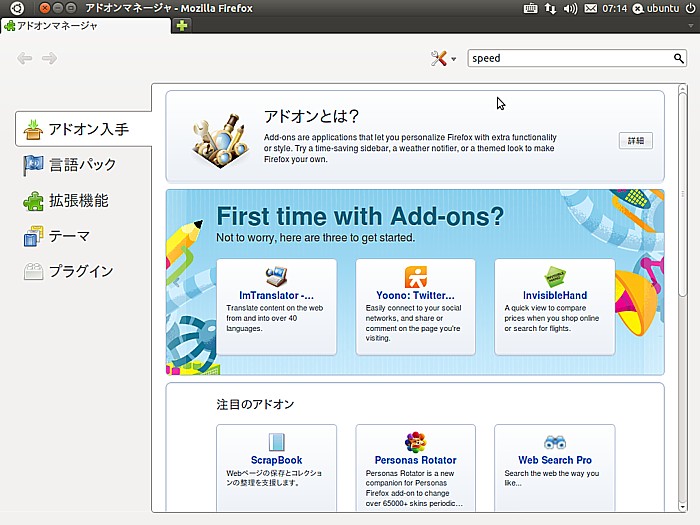The width and height of the screenshot is (700, 525).
Task: Click the 注目のアドオン heading
Action: (x=255, y=404)
